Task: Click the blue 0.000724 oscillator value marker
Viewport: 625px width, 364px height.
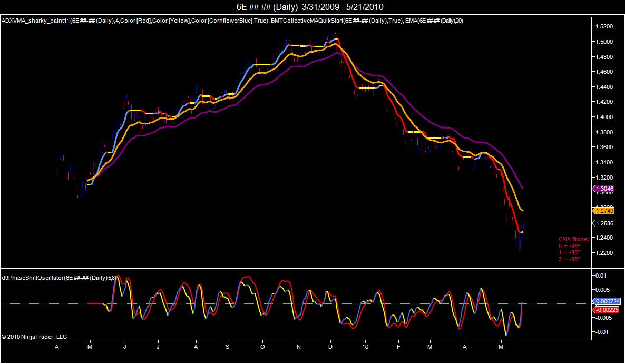Action: [x=606, y=301]
